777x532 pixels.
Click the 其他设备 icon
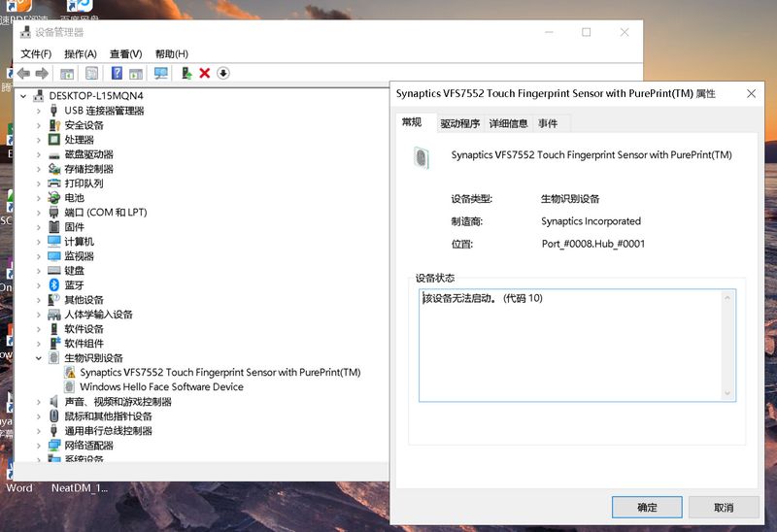[x=54, y=300]
